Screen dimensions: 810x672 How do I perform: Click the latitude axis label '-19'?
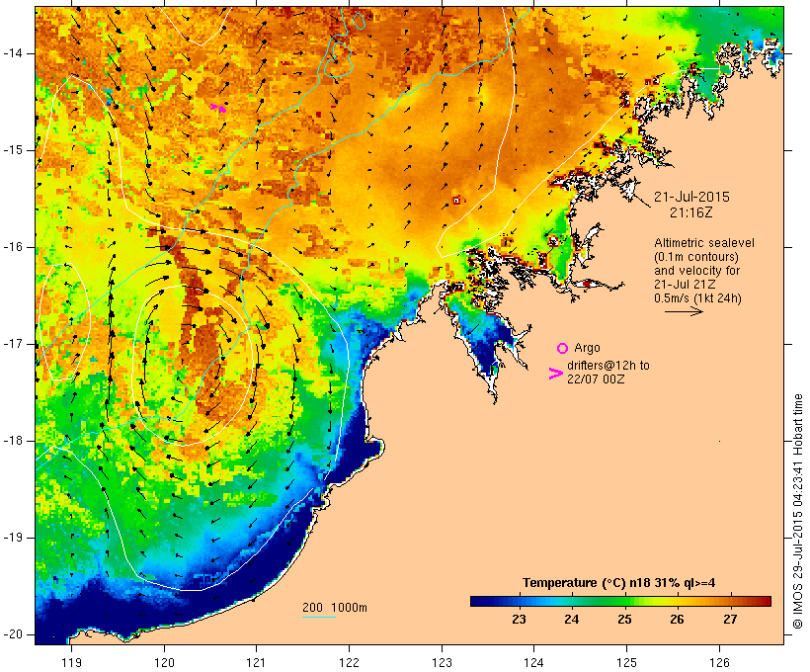(13, 538)
